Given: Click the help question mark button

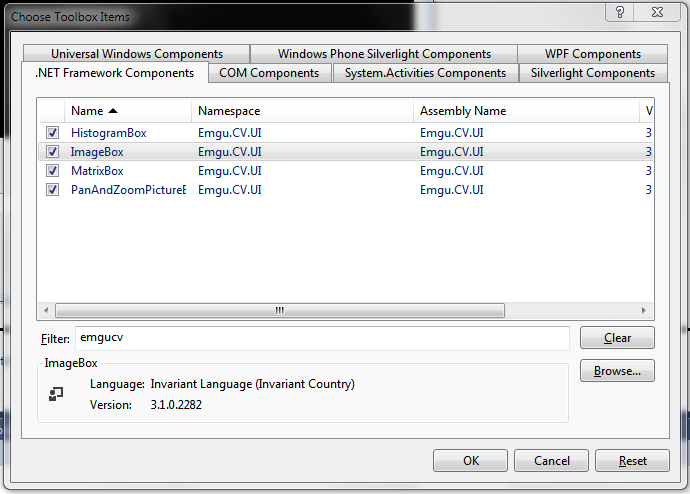Looking at the screenshot, I should pos(620,12).
